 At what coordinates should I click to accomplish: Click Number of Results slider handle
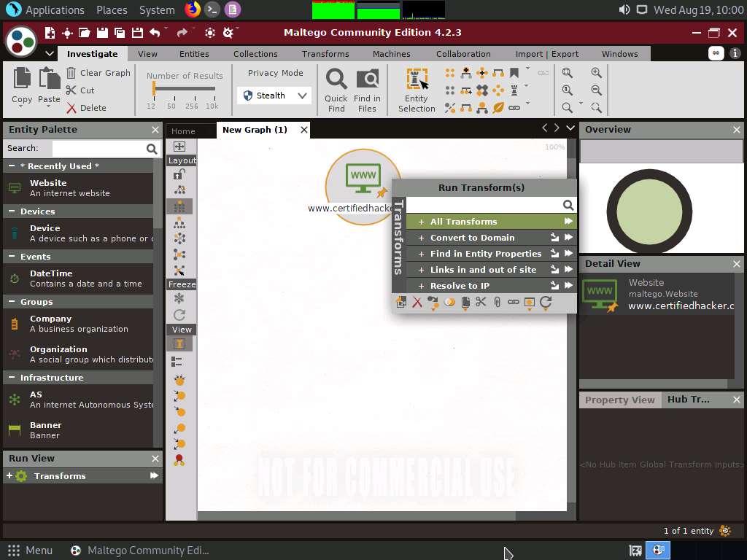click(154, 88)
